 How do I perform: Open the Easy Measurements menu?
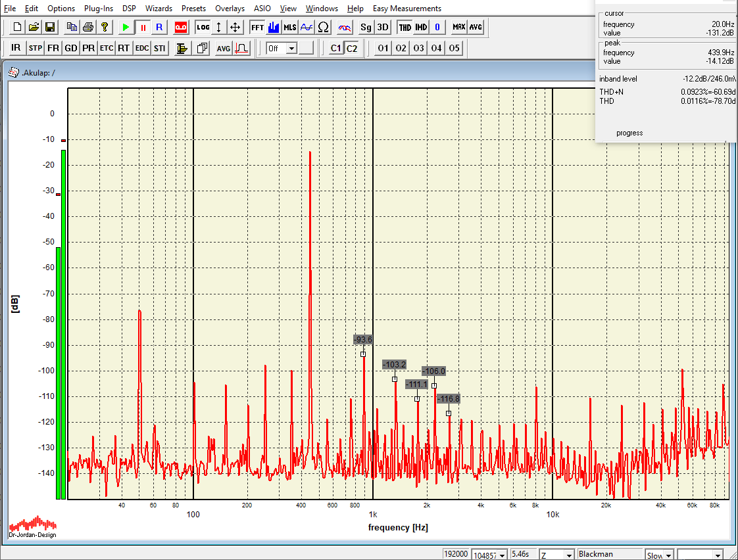point(407,9)
